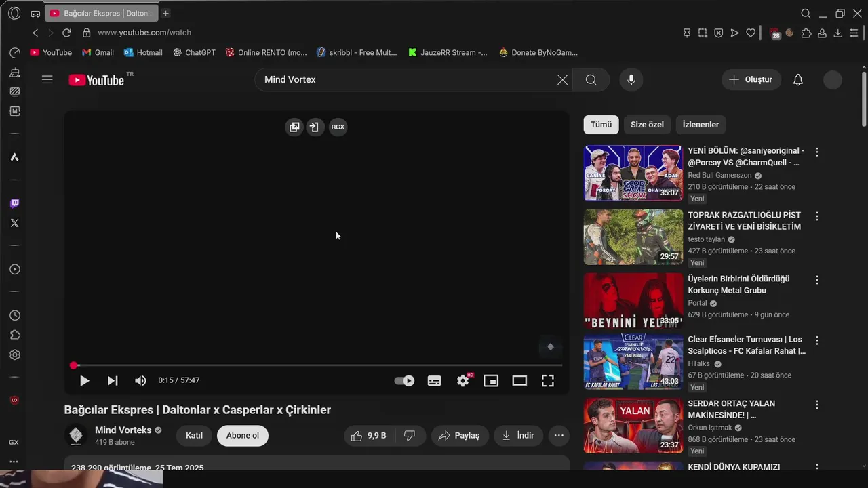Open the Gmail bookmark
Viewport: 868px width, 488px height.
click(98, 52)
